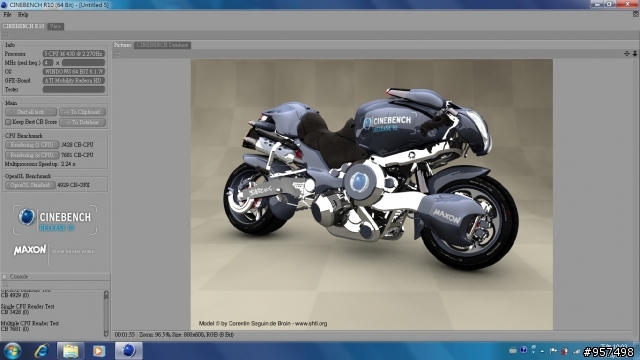Click the CINEBENCH taskbar icon
This screenshot has height=360, width=640.
click(x=129, y=351)
